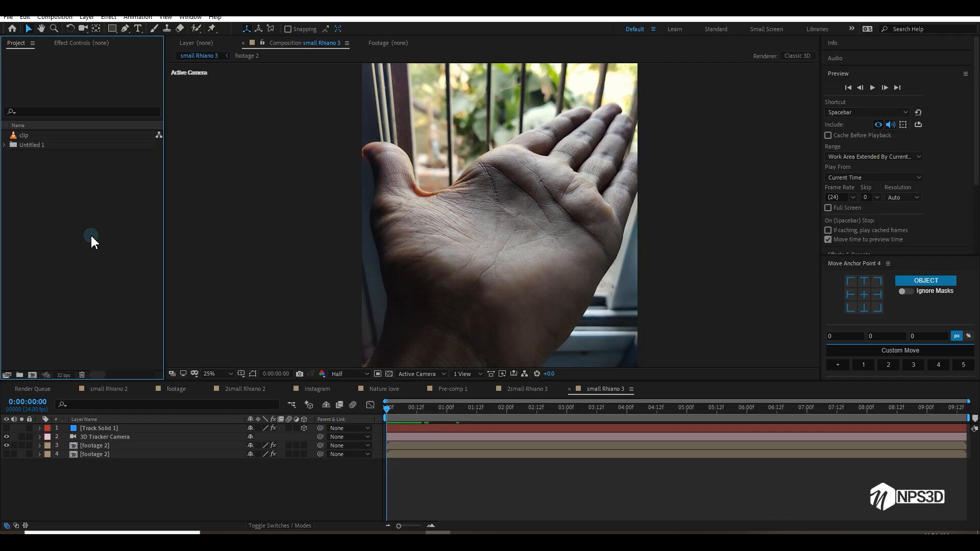This screenshot has height=551, width=980.
Task: Open the Animation menu
Action: (x=137, y=17)
